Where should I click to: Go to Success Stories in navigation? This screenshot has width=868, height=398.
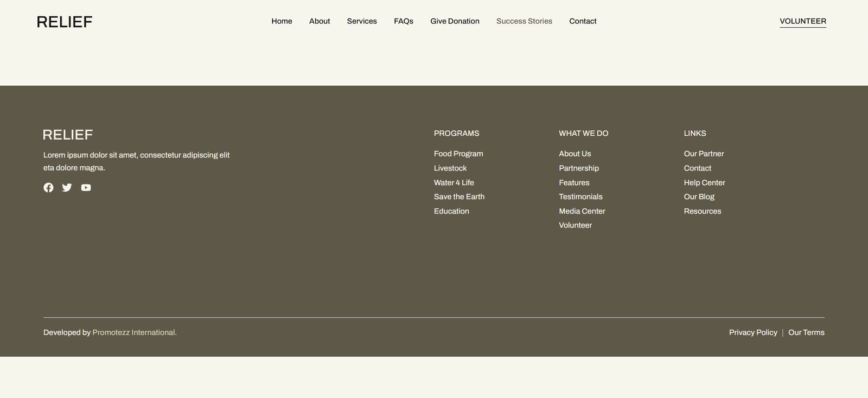524,21
